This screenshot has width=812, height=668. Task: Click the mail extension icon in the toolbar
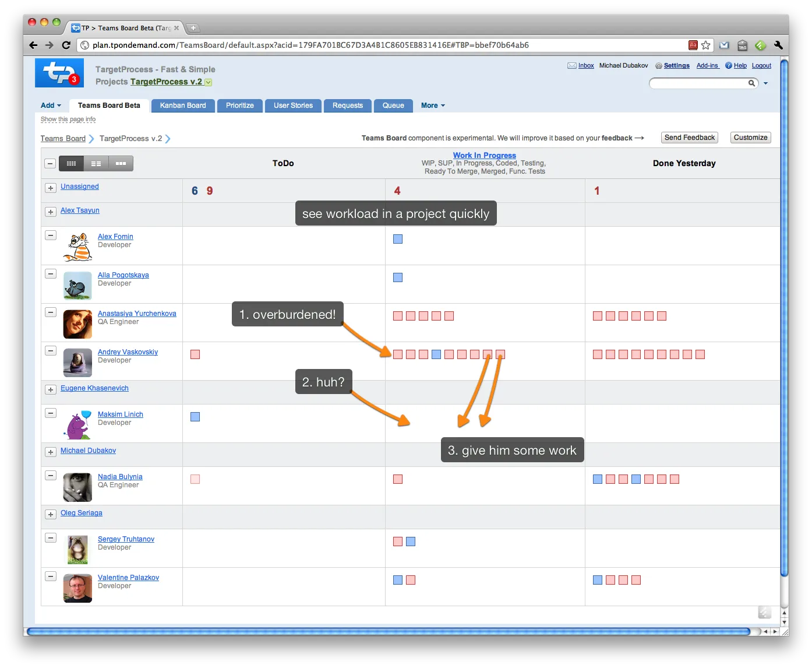[x=724, y=45]
